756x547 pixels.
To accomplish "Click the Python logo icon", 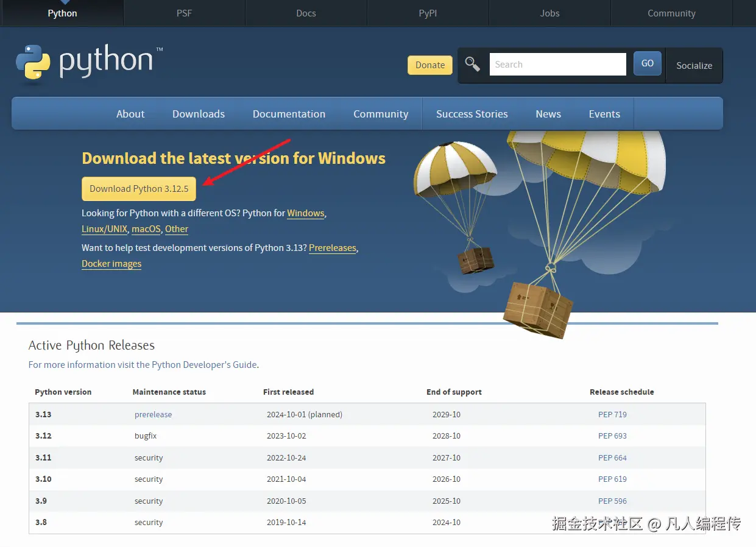I will pyautogui.click(x=33, y=62).
